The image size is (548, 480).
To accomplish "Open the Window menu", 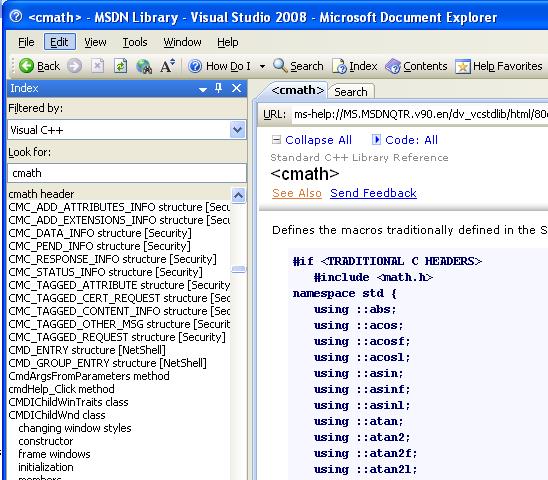I will [182, 42].
